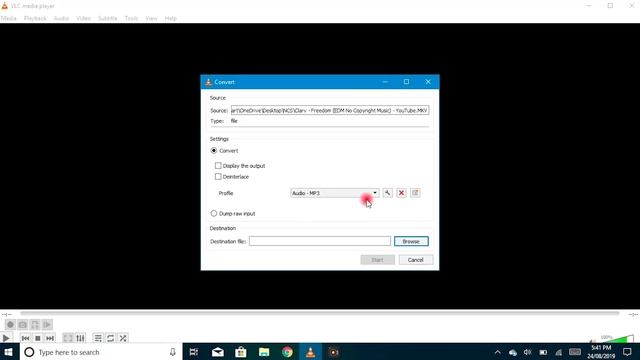Click the Frame by frame icon
640x360 pixels.
[47, 325]
